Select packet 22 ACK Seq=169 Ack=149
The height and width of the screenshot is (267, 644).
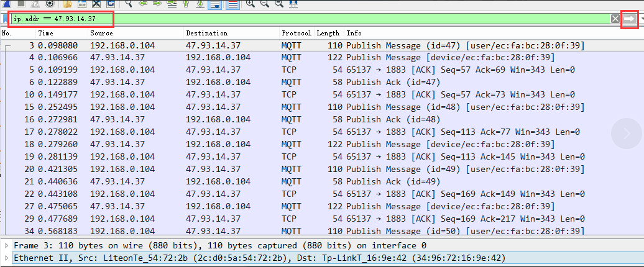pos(322,194)
